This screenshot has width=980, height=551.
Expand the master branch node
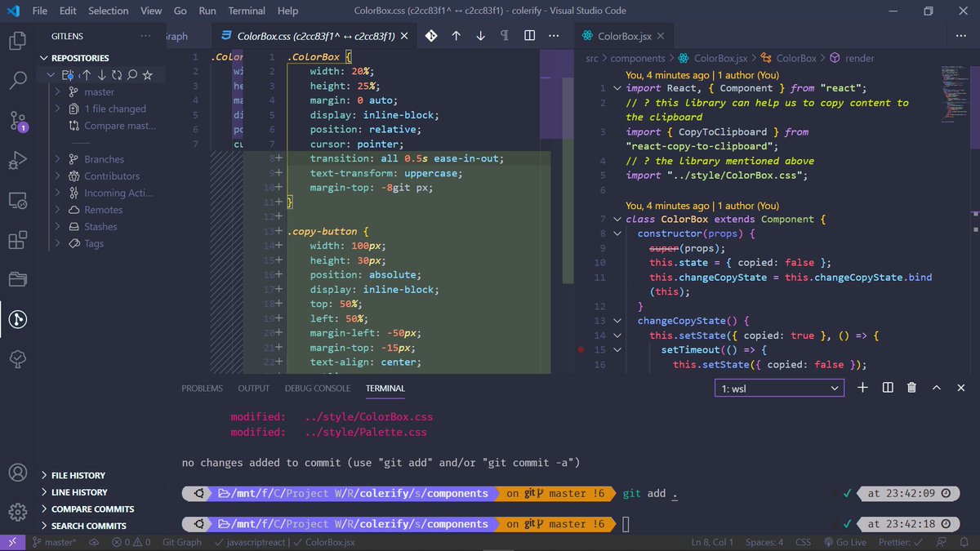tap(58, 92)
